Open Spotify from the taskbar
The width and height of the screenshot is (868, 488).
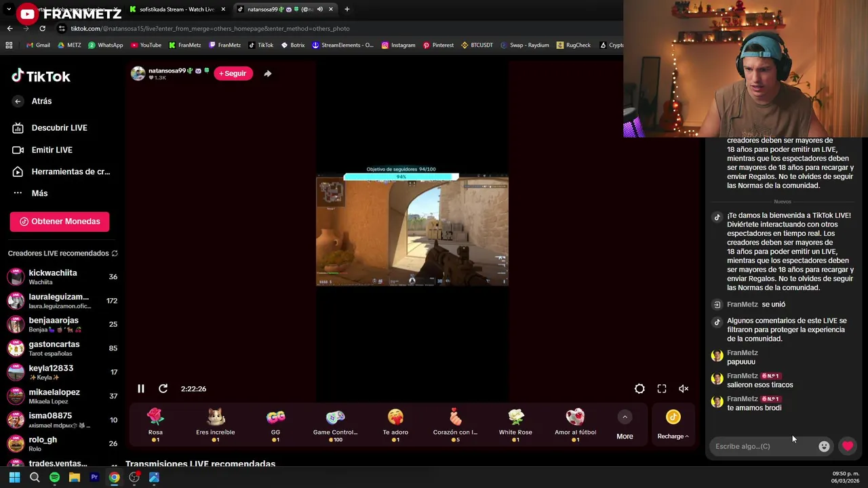point(54,477)
